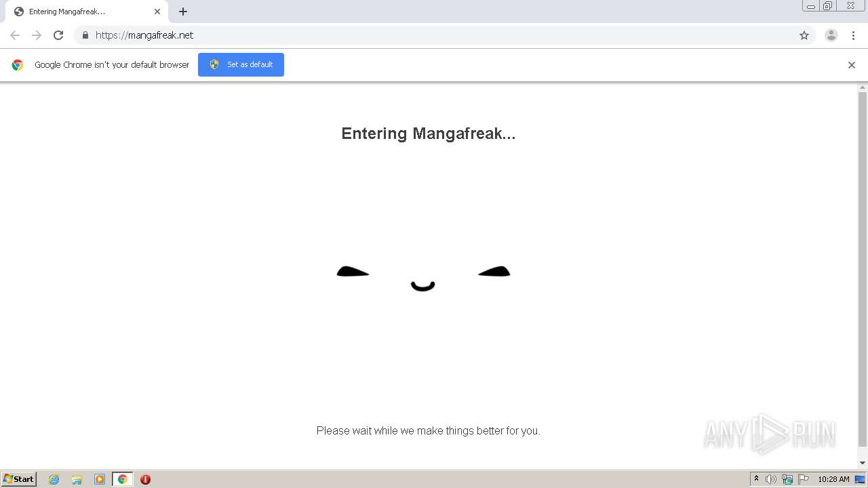Click the show desktop tray icon
The image size is (868, 488).
[x=860, y=479]
